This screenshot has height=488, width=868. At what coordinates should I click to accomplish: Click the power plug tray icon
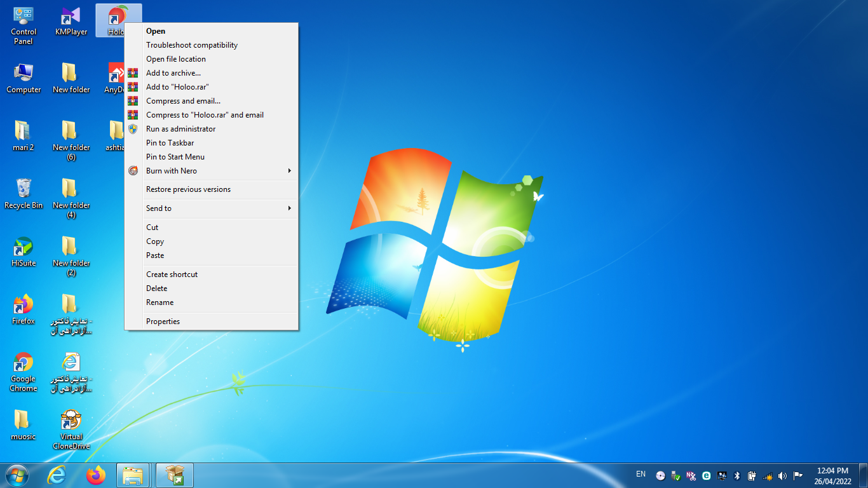tap(752, 475)
